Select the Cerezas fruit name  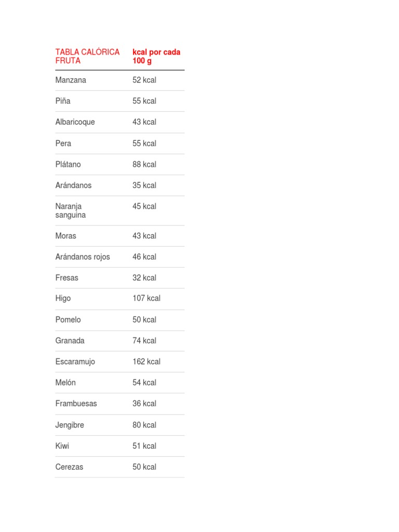(69, 467)
